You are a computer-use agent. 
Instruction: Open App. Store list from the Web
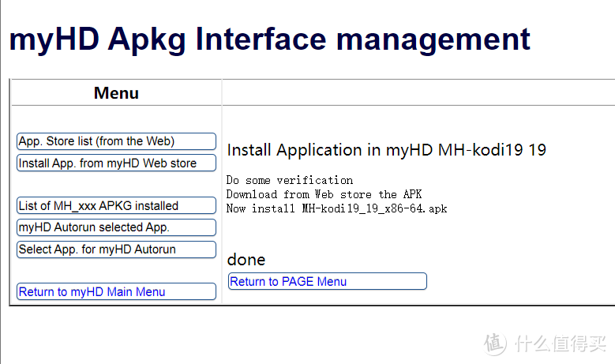tap(116, 141)
